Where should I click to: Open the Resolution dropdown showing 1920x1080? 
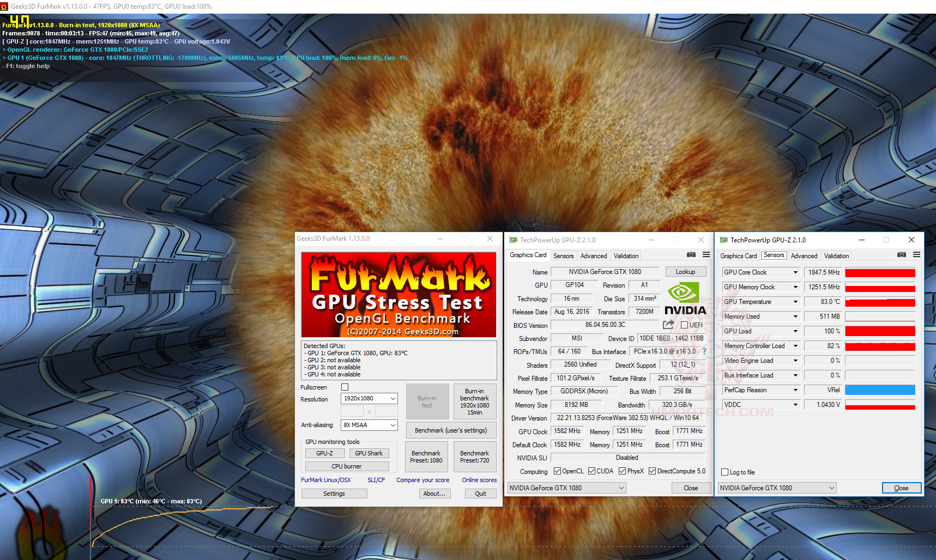pos(369,399)
